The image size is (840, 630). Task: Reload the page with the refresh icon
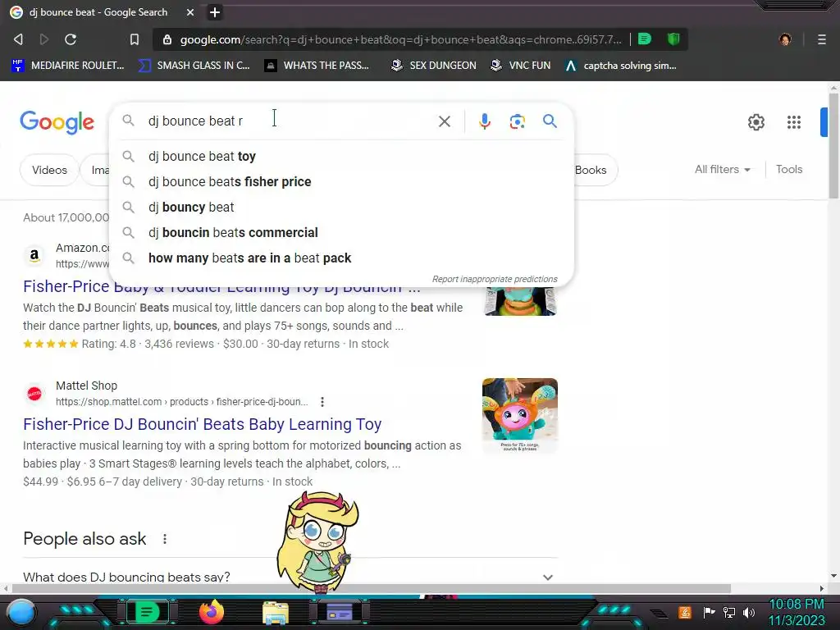click(x=71, y=39)
